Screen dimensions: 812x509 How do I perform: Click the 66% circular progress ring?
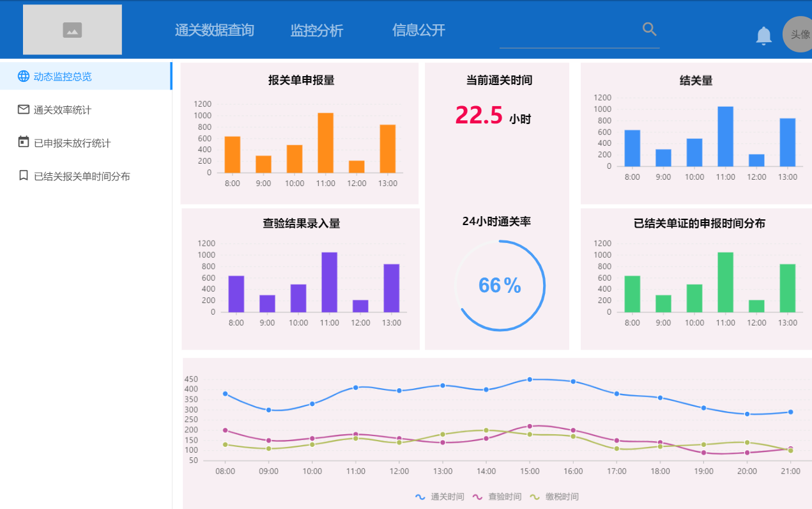[x=500, y=286]
